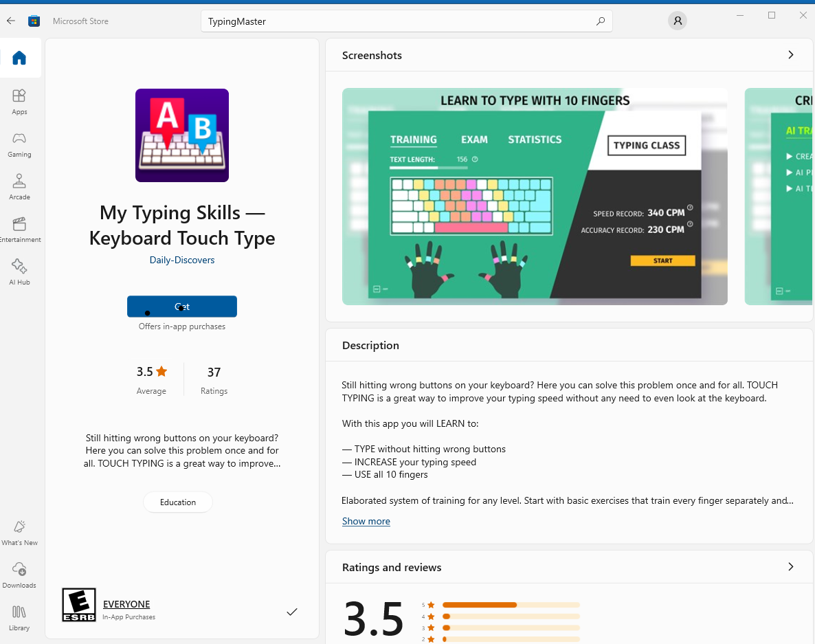The width and height of the screenshot is (815, 644).
Task: Open the Apps section in sidebar
Action: [19, 101]
